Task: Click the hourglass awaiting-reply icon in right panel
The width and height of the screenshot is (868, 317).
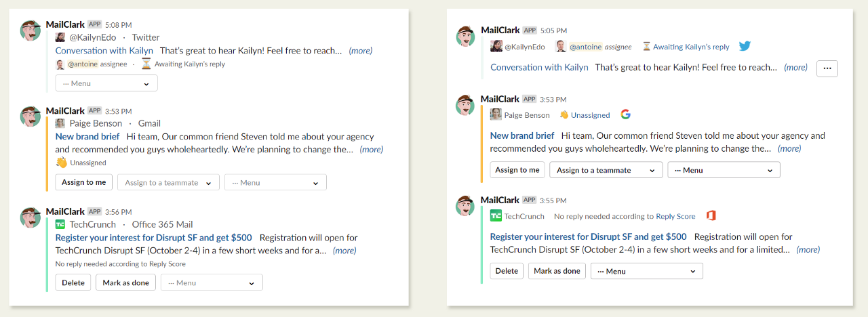Action: click(x=646, y=47)
